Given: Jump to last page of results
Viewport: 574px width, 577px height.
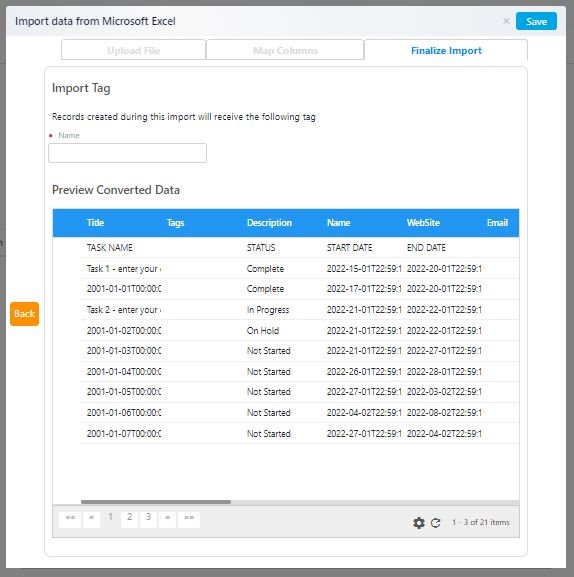Looking at the screenshot, I should tap(189, 519).
